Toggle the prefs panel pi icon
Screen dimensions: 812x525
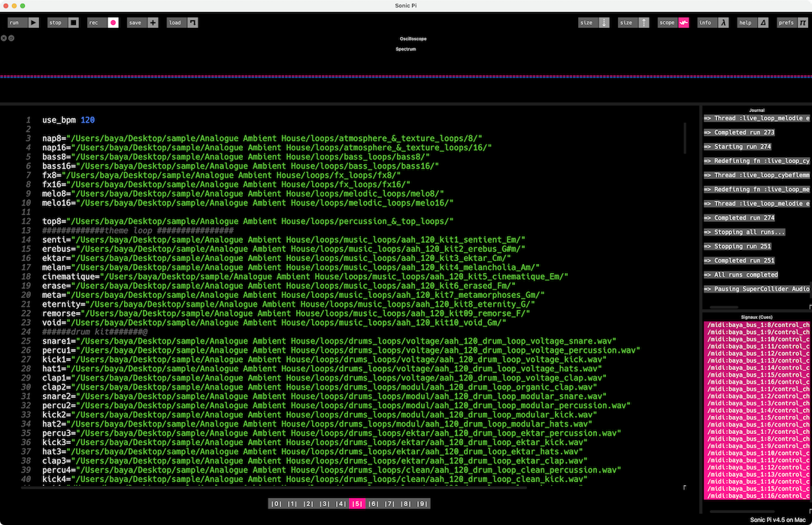point(803,23)
